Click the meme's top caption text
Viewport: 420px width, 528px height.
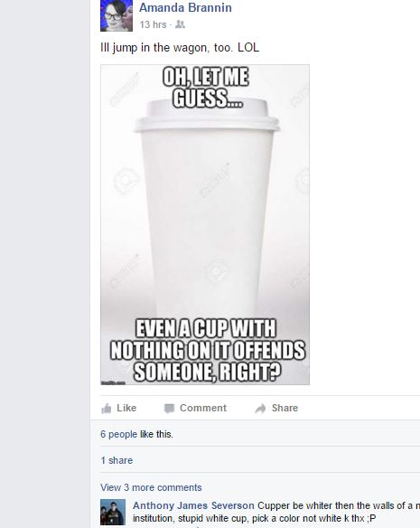(x=206, y=88)
